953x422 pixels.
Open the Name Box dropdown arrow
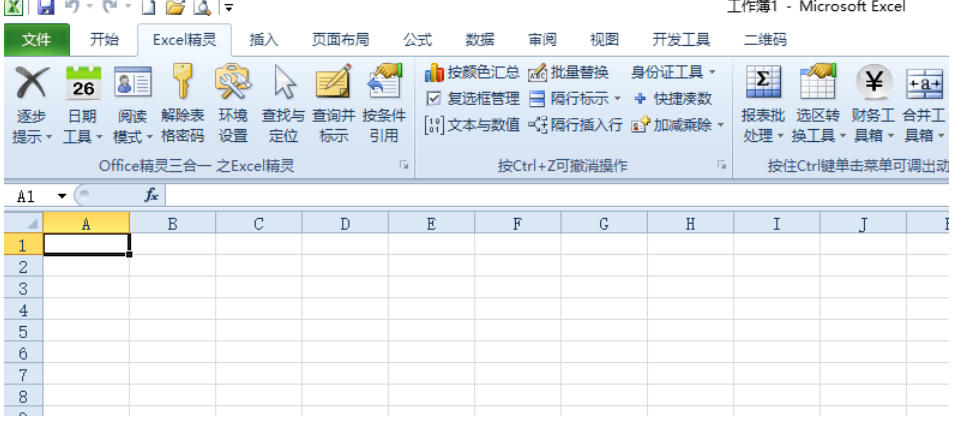coord(61,196)
